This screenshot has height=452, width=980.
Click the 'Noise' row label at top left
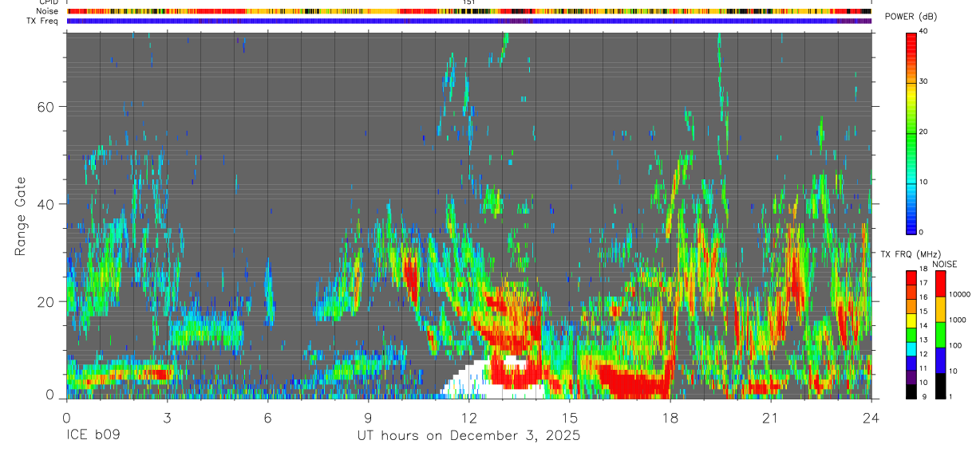pos(47,11)
